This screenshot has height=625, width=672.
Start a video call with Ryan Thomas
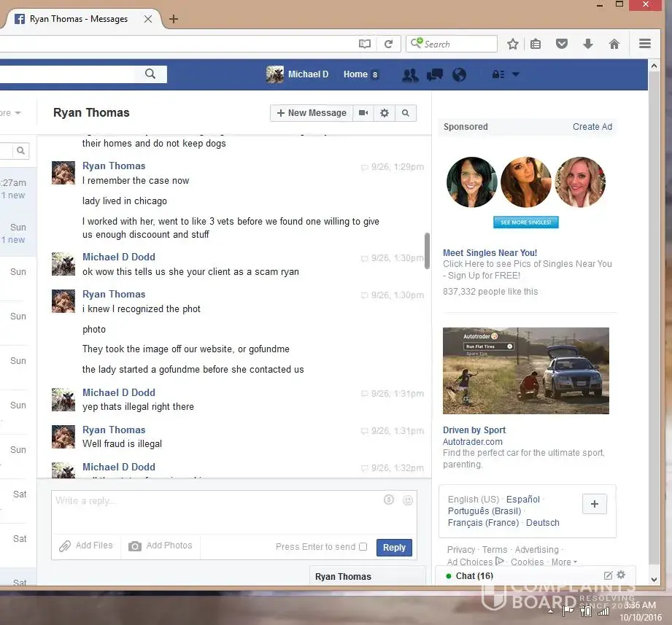363,113
